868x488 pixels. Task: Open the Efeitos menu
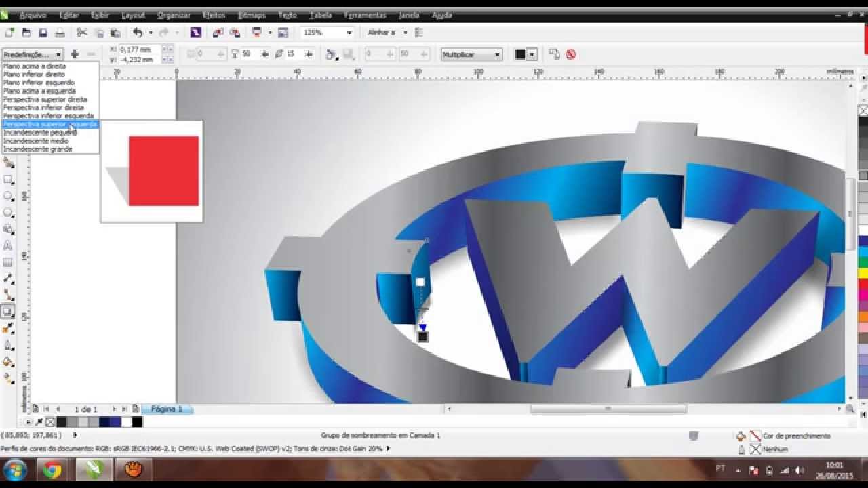point(214,15)
